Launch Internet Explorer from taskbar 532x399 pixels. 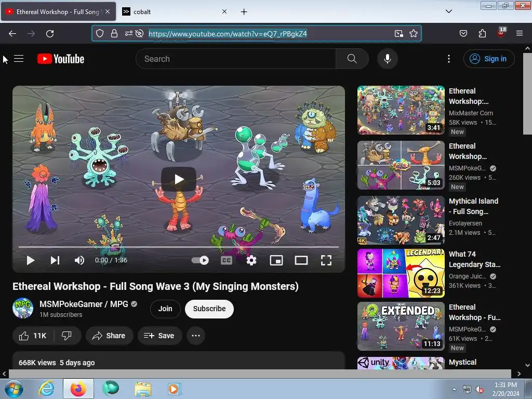[46, 389]
